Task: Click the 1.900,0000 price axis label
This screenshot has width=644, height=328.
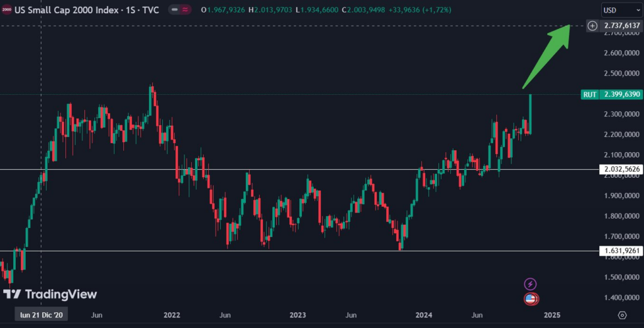Action: [621, 196]
